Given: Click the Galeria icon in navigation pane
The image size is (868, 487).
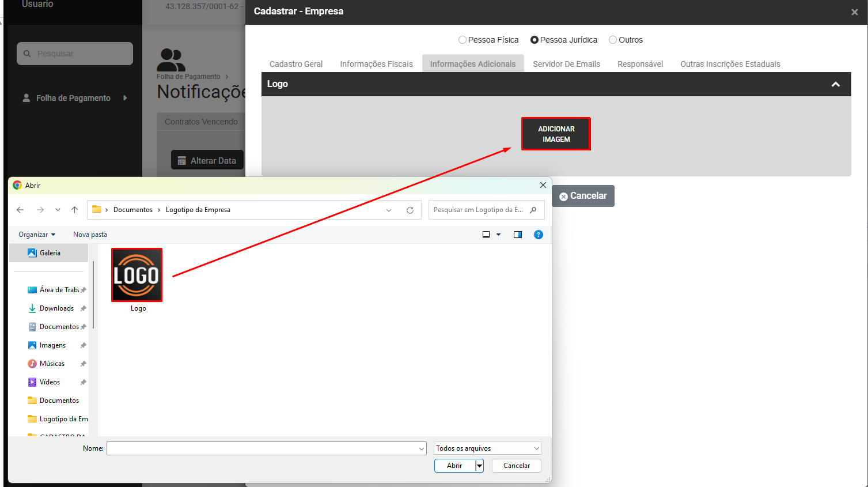Looking at the screenshot, I should (x=32, y=253).
